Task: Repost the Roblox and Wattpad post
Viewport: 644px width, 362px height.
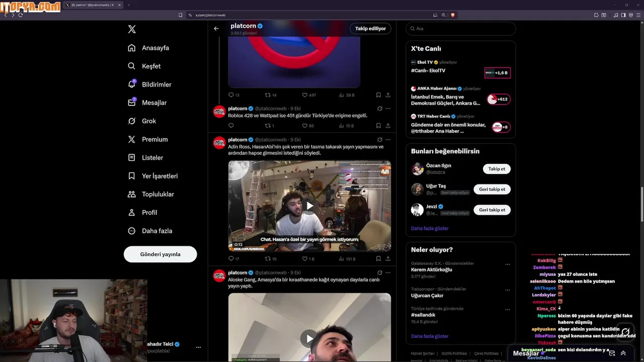Action: [270, 126]
